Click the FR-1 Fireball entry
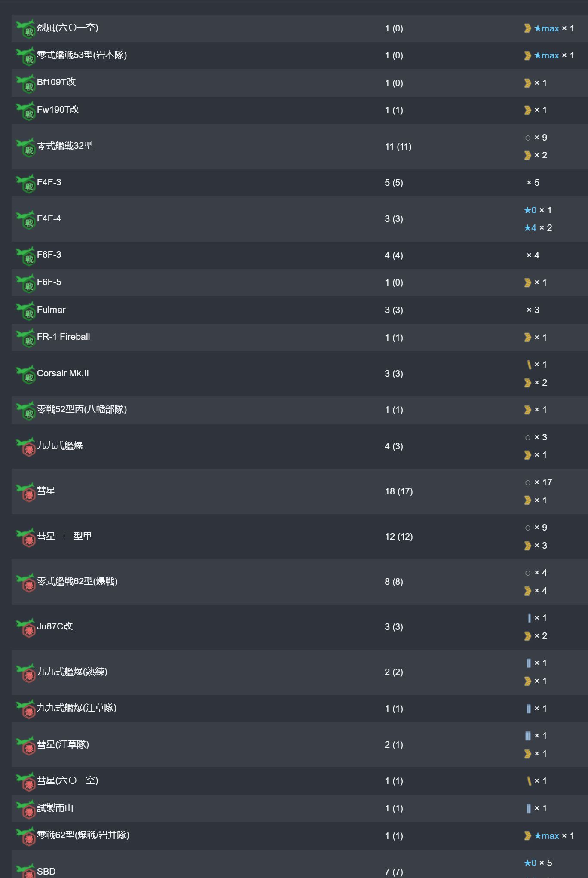The height and width of the screenshot is (878, 588). pyautogui.click(x=64, y=337)
